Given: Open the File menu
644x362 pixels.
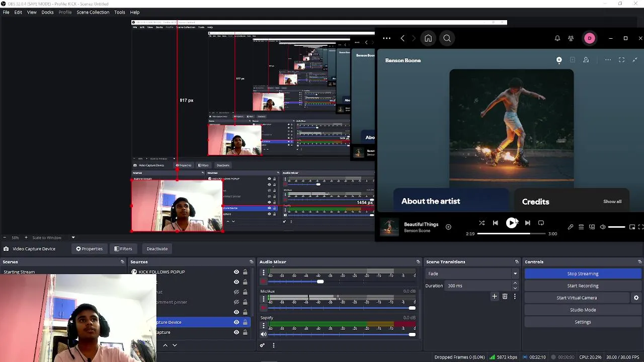Looking at the screenshot, I should (x=6, y=12).
